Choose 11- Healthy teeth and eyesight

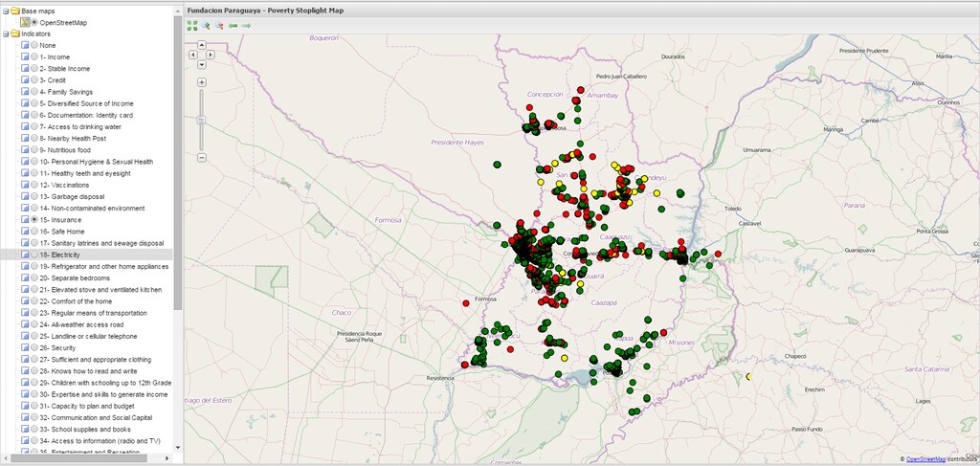tap(85, 173)
